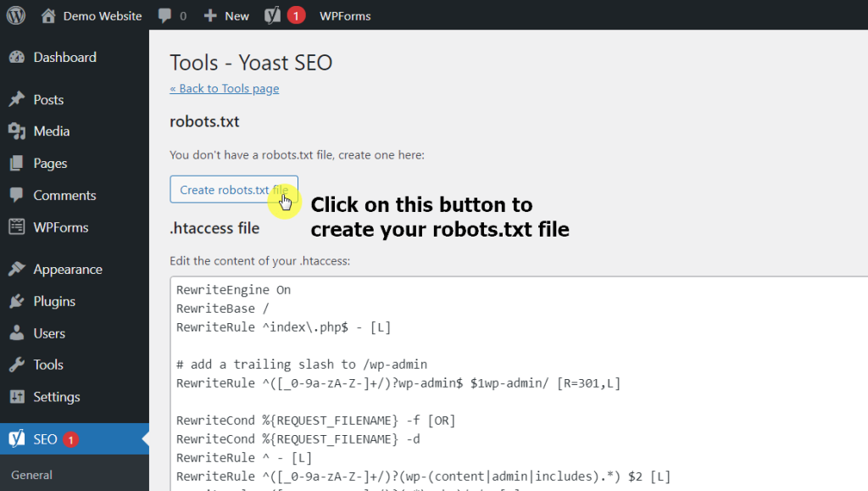Click the WordPress logo icon
868x491 pixels.
point(16,15)
